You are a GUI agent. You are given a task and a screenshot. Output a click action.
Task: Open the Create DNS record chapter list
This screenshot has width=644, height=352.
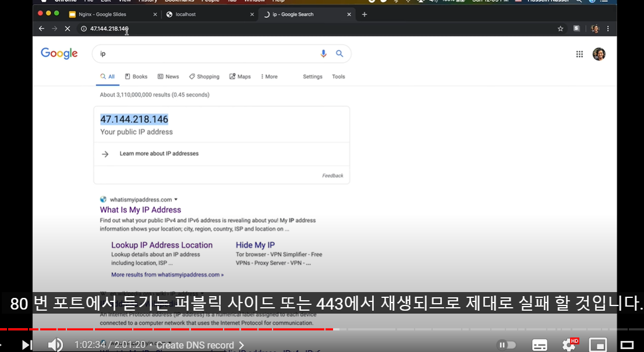[200, 345]
